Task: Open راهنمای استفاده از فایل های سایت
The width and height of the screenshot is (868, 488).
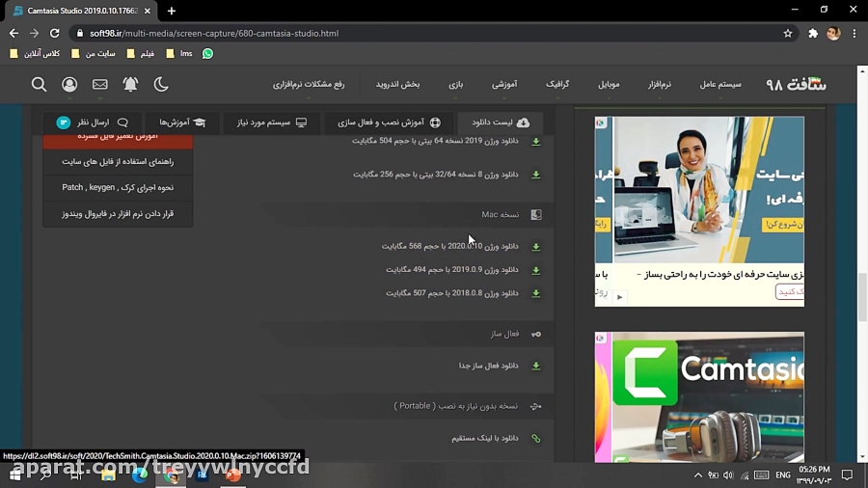Action: 118,162
